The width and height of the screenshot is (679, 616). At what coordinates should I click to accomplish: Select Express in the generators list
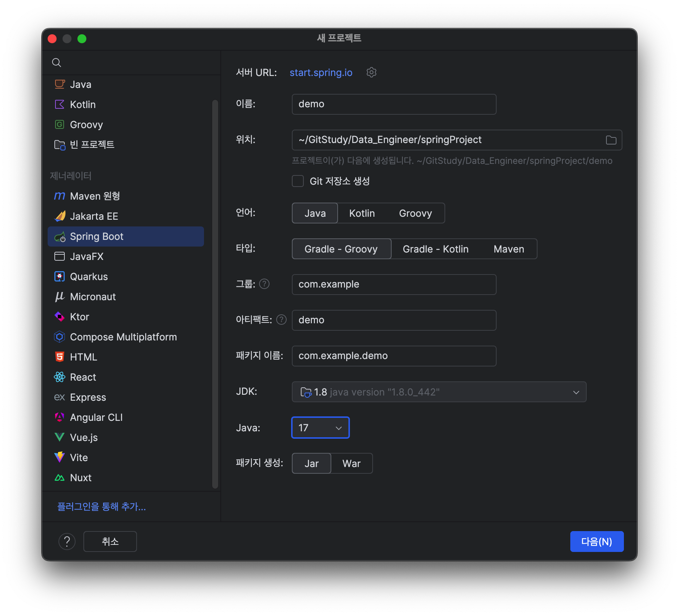coord(126,397)
